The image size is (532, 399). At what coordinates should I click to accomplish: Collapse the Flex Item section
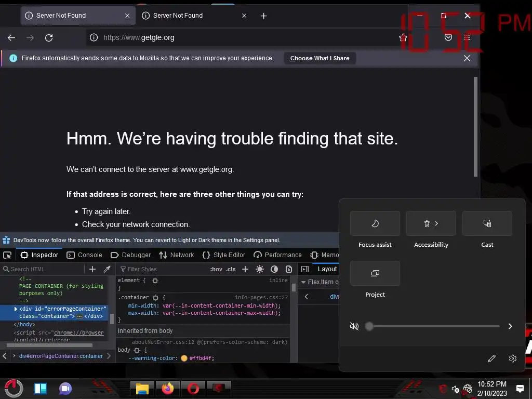pyautogui.click(x=303, y=282)
